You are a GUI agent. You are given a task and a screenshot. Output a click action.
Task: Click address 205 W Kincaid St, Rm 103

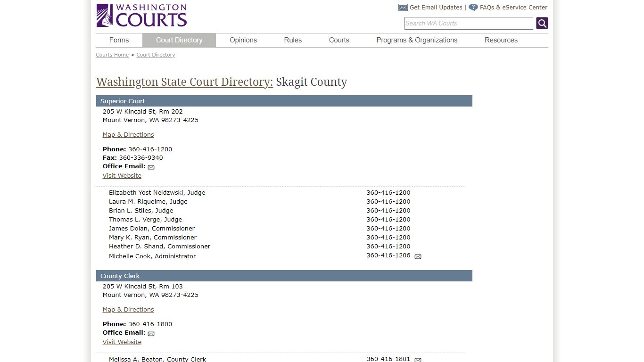pos(143,287)
